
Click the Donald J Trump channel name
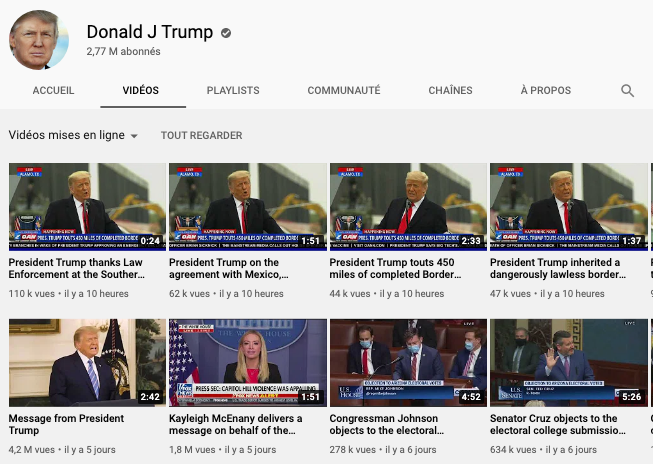click(150, 32)
